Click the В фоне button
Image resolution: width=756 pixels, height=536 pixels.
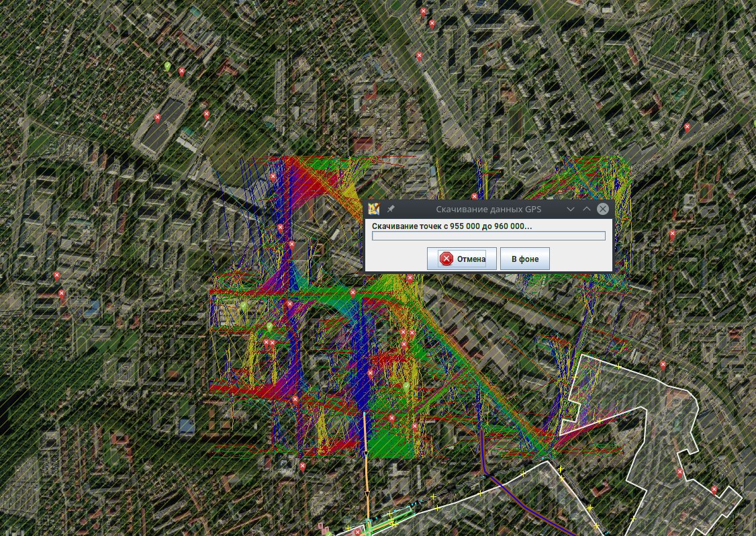coord(524,259)
